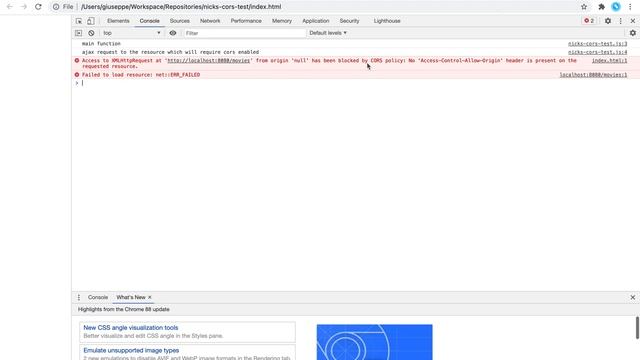Click the red error count badge
Viewport: 640px width, 360px height.
pos(589,21)
